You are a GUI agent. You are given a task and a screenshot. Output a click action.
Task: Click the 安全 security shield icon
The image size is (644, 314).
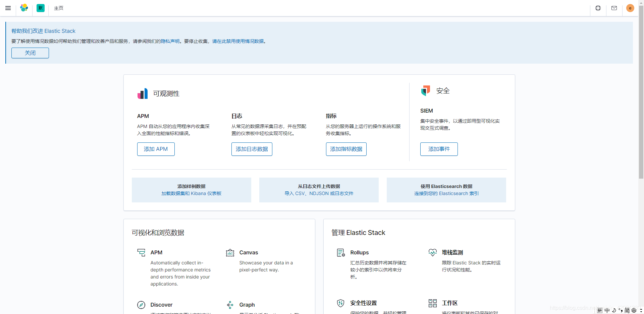[426, 91]
